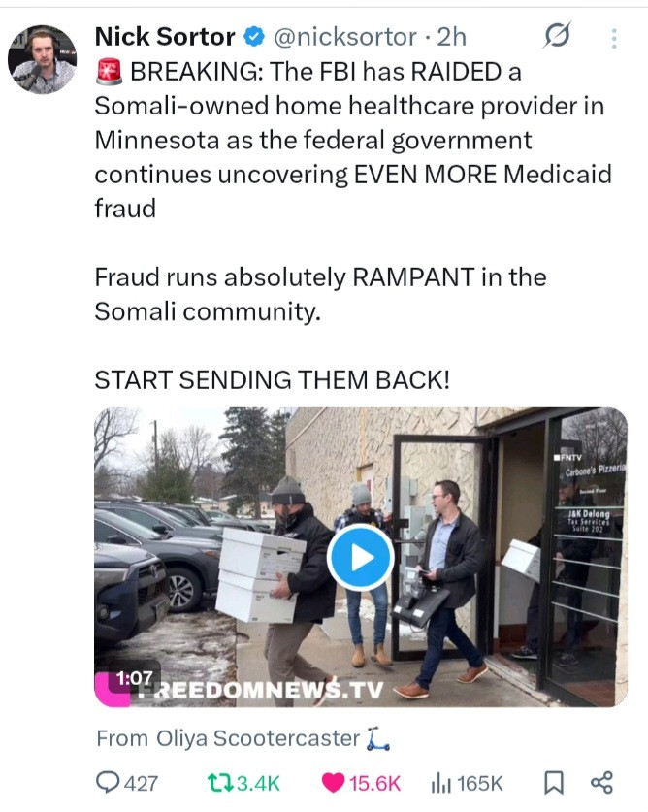View post analytics via bar chart icon
The width and height of the screenshot is (648, 812).
pos(441,783)
